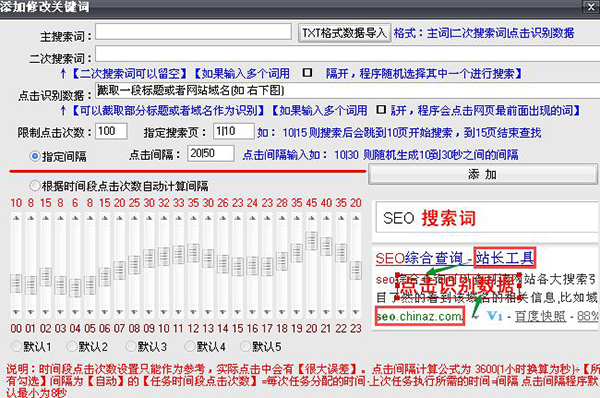The image size is (600, 398).
Task: Click the click-count value 6 above hour 04
Action: pos(75,203)
